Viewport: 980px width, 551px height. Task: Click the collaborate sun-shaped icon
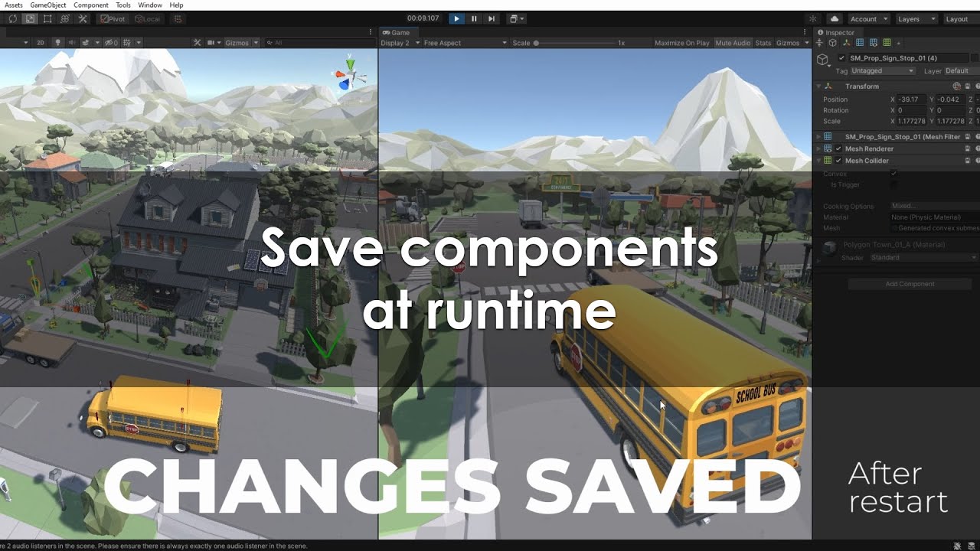tap(813, 19)
